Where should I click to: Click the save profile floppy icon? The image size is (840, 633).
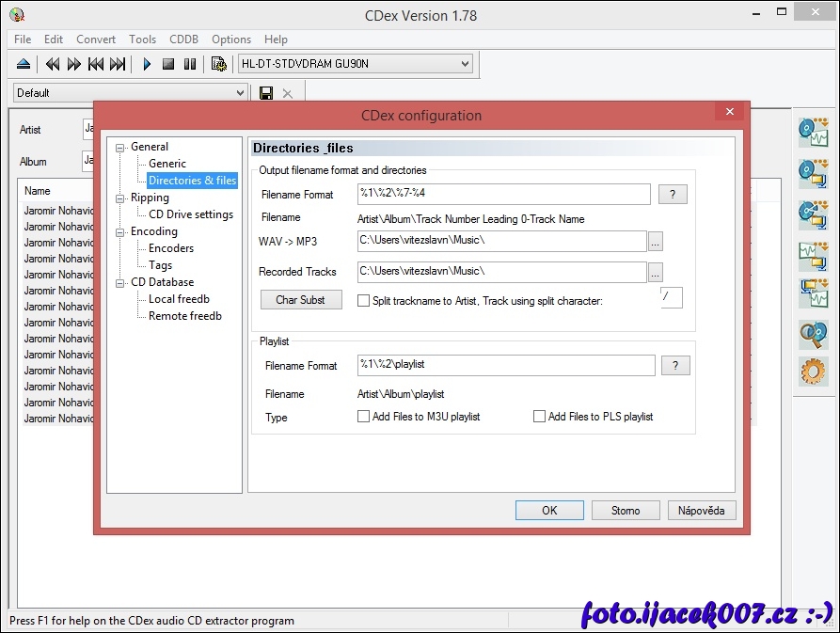click(266, 93)
